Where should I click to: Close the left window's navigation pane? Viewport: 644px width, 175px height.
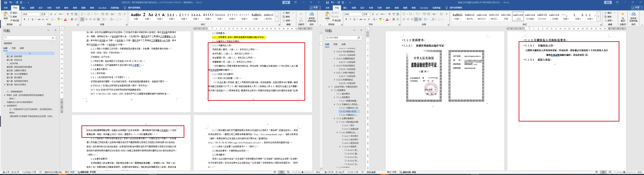(x=55, y=30)
